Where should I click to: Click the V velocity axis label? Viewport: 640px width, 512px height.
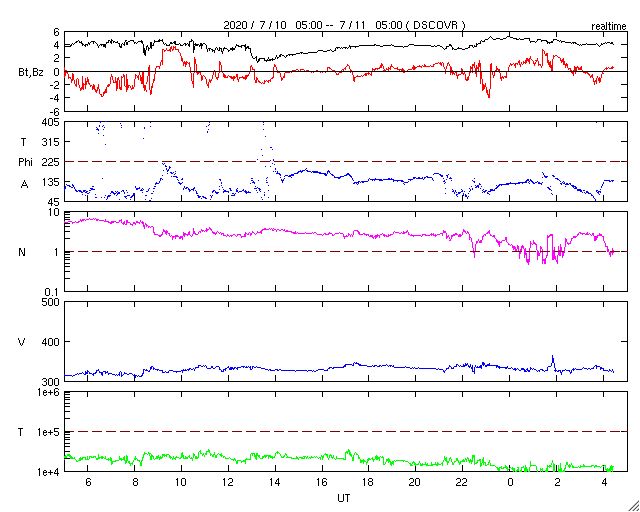pyautogui.click(x=22, y=343)
